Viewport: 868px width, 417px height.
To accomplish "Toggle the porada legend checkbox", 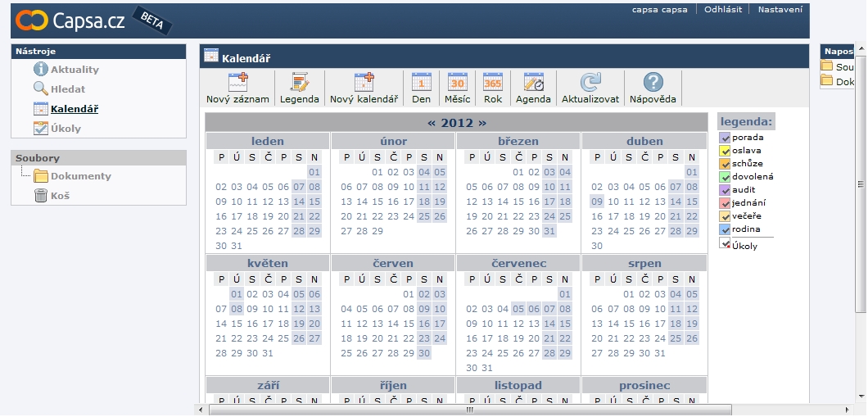I will (725, 138).
